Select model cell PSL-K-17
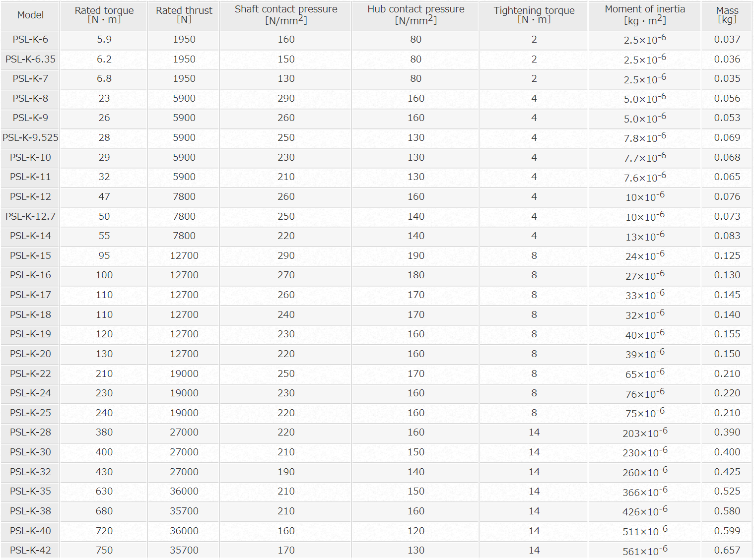The height and width of the screenshot is (560, 754). [x=30, y=295]
